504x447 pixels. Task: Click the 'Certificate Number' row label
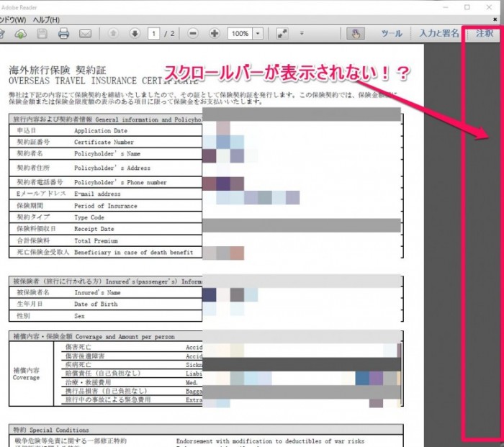coord(104,142)
